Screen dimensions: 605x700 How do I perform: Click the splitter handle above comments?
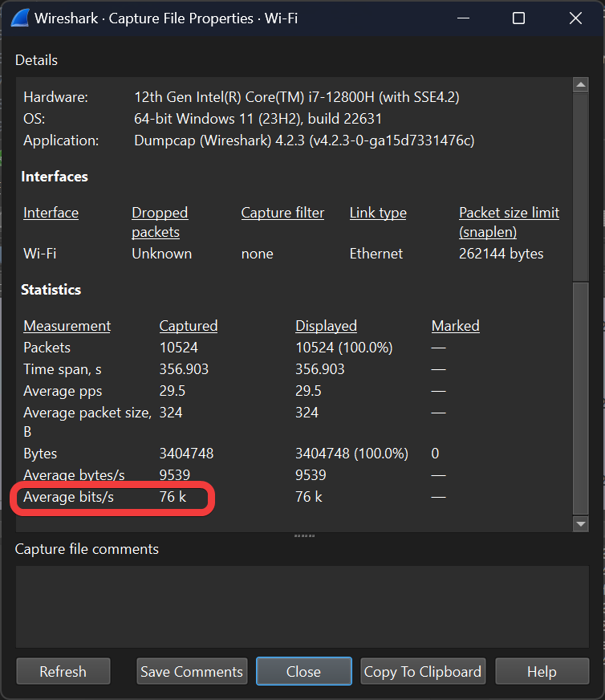(302, 535)
